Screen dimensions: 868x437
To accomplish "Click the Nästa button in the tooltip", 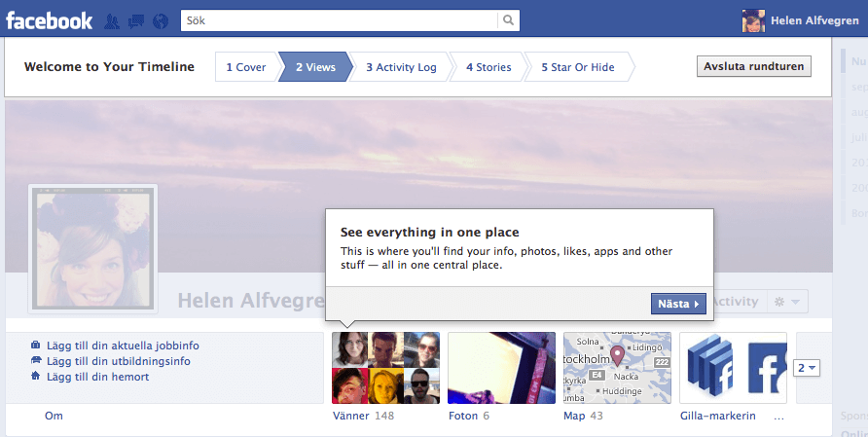I will tap(678, 304).
